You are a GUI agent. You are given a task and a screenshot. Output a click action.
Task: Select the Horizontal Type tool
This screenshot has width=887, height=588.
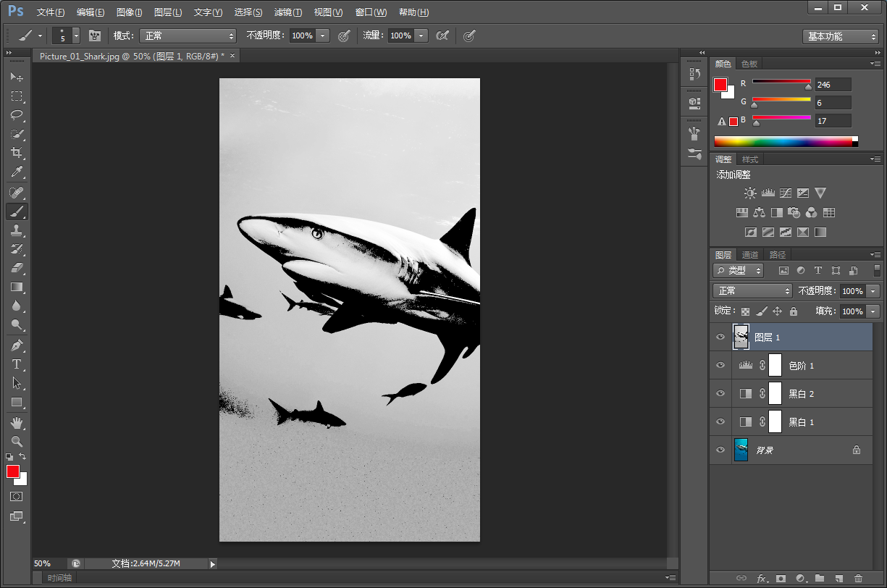coord(16,364)
